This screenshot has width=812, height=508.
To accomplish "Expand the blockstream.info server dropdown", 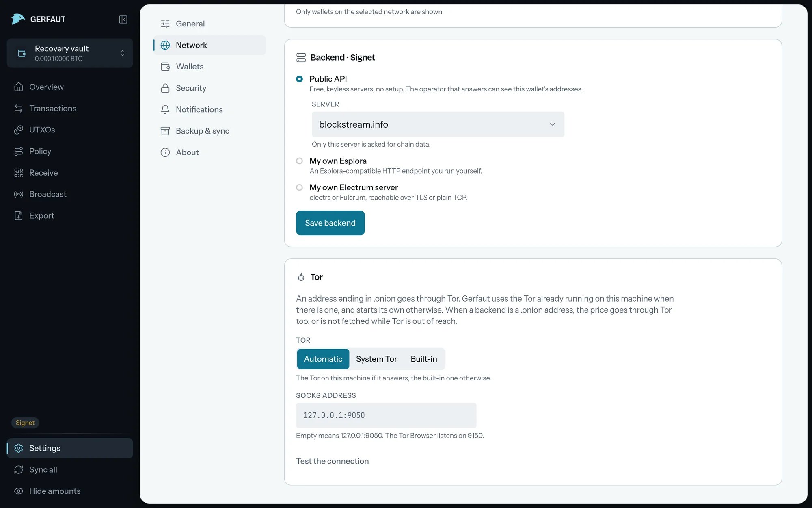I will (x=438, y=124).
